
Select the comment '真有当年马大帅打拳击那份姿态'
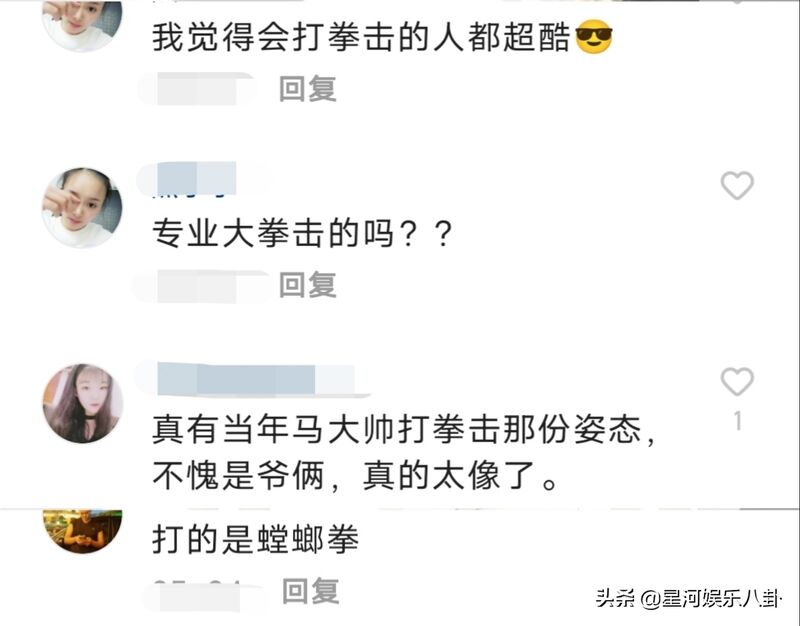403,452
